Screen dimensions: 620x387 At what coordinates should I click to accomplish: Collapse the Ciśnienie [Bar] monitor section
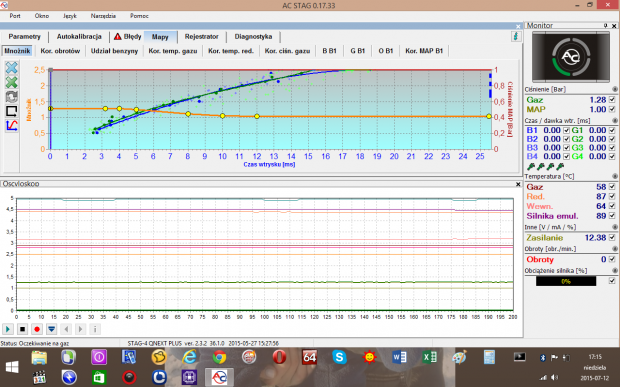615,89
